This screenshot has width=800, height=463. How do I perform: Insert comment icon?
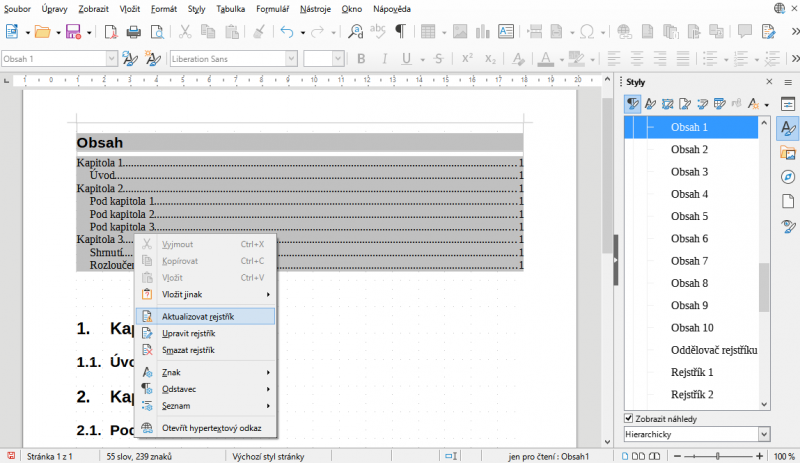(x=745, y=32)
